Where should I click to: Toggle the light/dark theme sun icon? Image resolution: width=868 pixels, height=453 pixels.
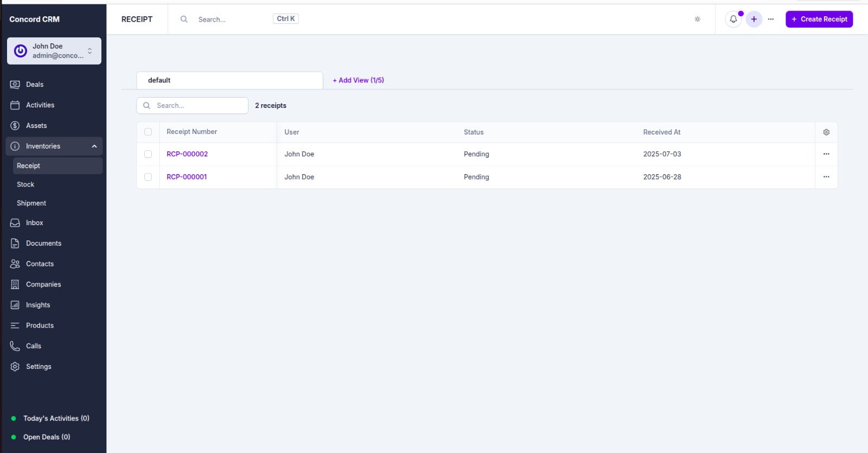pos(697,19)
